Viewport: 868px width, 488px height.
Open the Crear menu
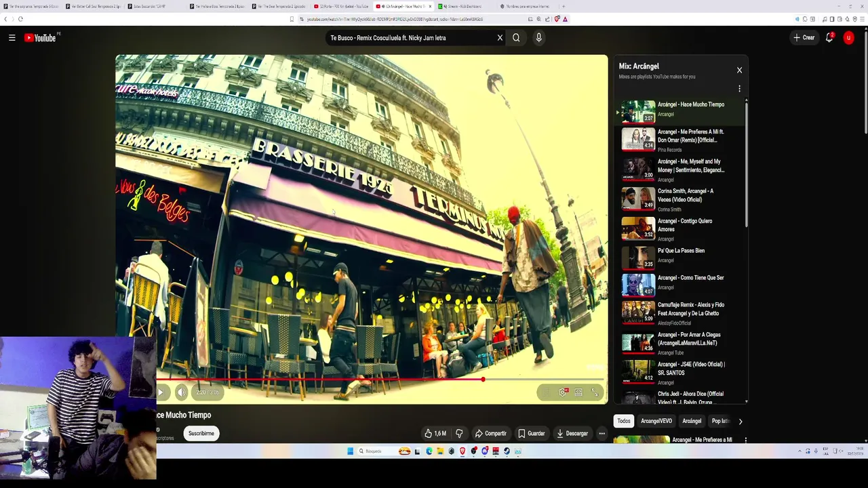point(804,38)
